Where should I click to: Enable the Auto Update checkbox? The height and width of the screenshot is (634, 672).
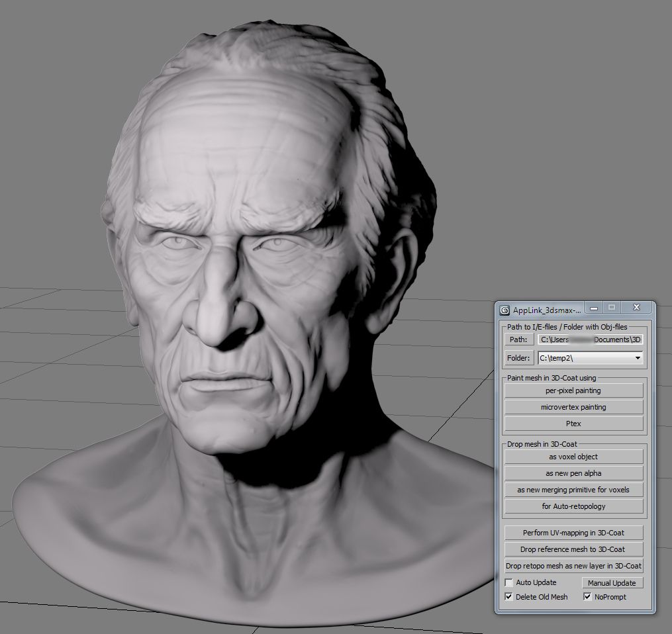[508, 582]
